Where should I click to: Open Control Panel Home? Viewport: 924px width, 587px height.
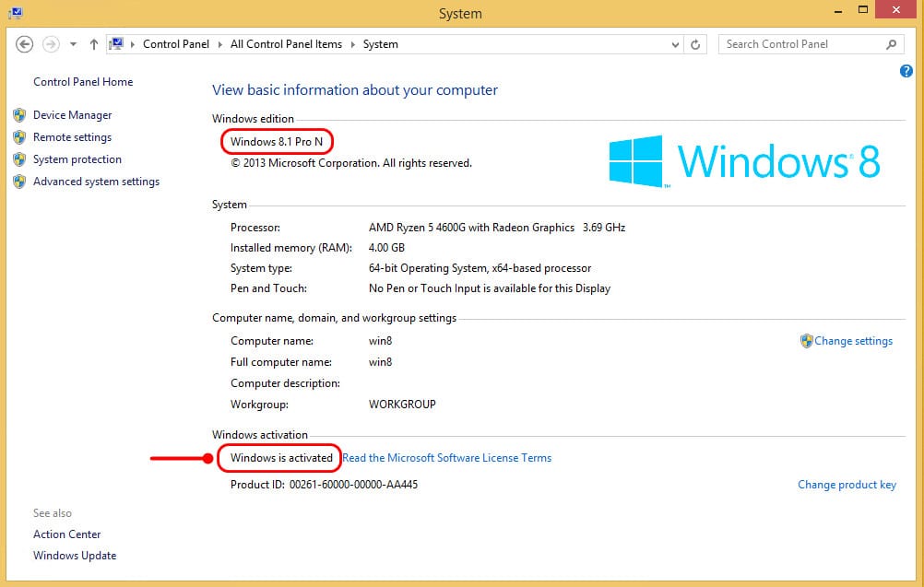(83, 82)
